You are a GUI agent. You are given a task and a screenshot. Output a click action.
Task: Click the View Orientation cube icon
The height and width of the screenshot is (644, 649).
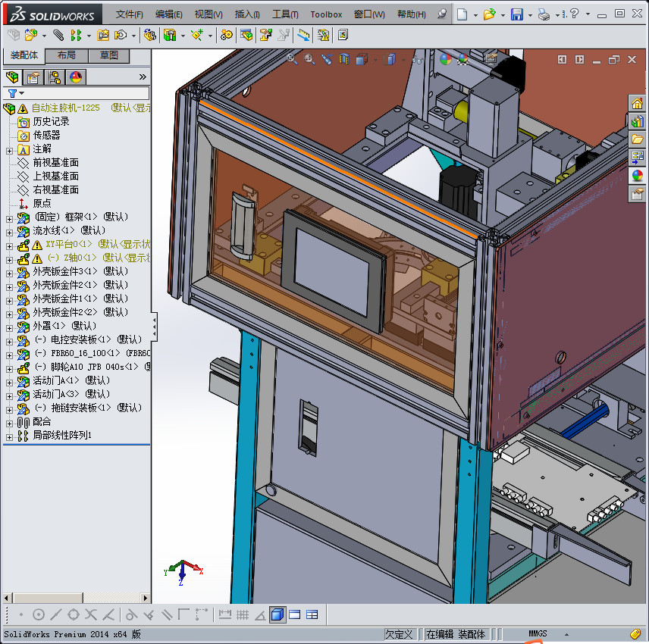pos(362,59)
